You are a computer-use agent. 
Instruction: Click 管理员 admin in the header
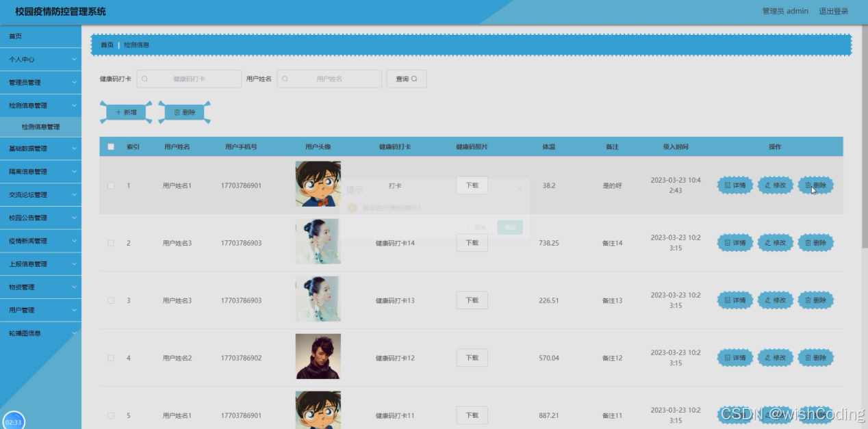click(x=785, y=11)
